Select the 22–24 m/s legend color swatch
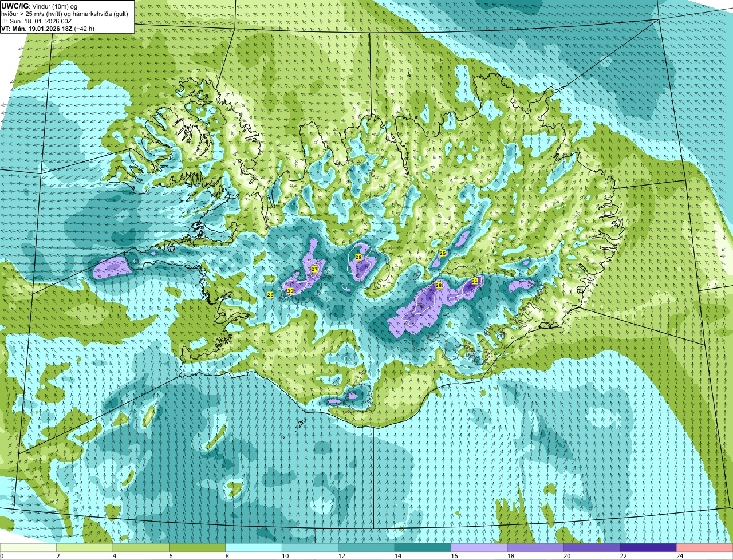Viewport: 733px width, 560px height. tap(648, 547)
